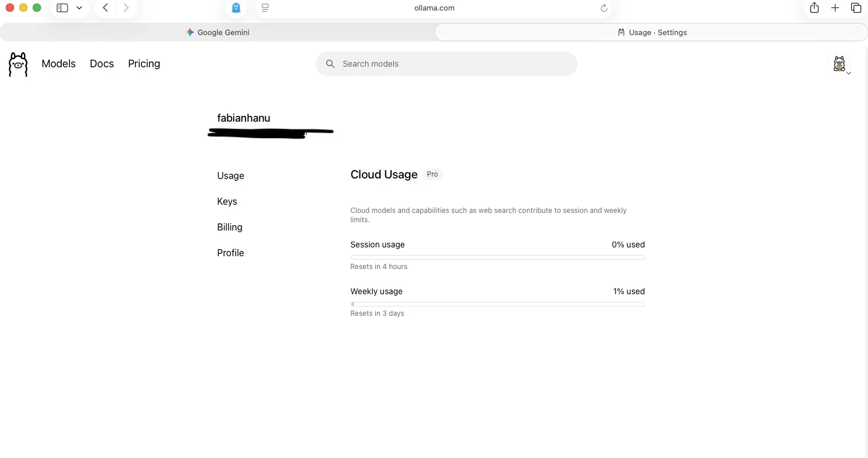The height and width of the screenshot is (458, 868).
Task: Click the fabianhanu username heading
Action: 243,118
